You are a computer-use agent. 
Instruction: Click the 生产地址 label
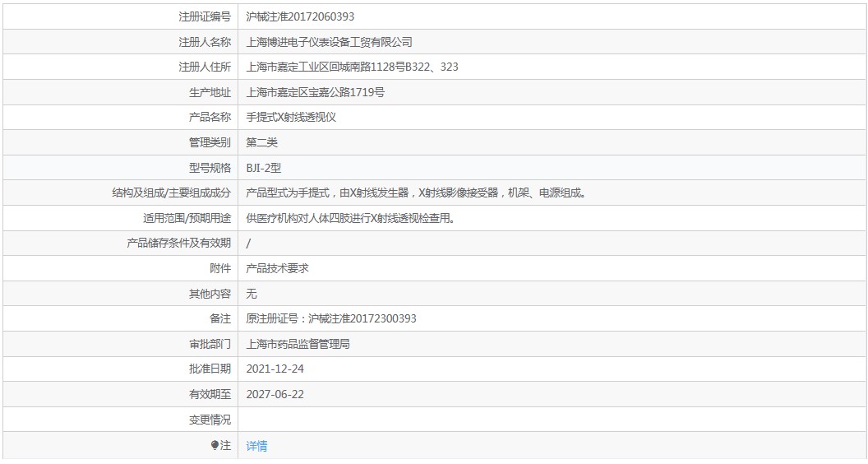210,93
